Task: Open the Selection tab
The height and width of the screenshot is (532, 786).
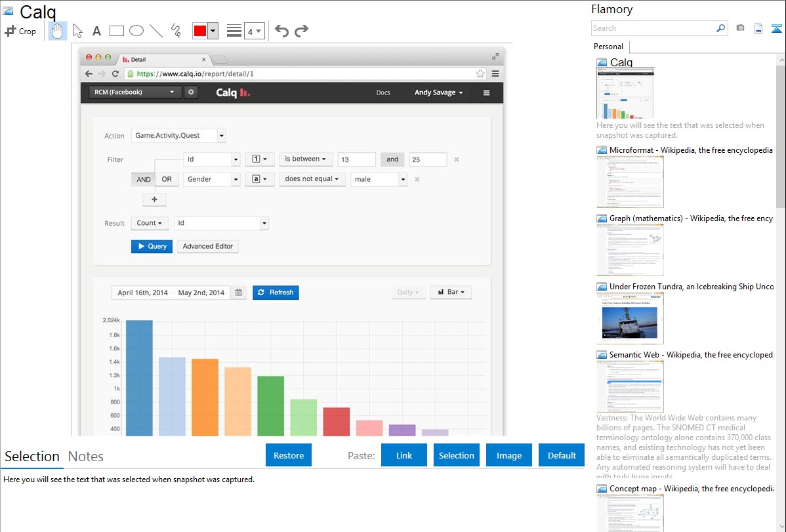Action: [31, 457]
